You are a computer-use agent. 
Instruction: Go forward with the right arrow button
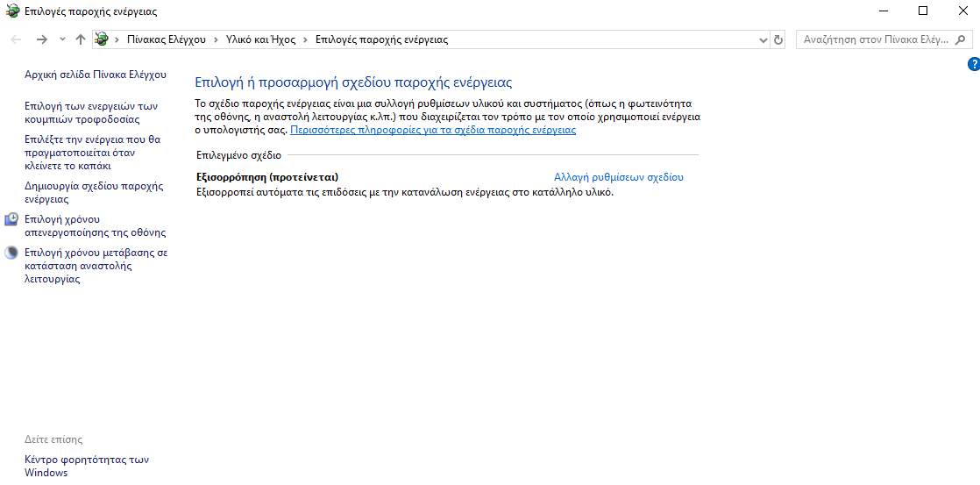tap(42, 39)
